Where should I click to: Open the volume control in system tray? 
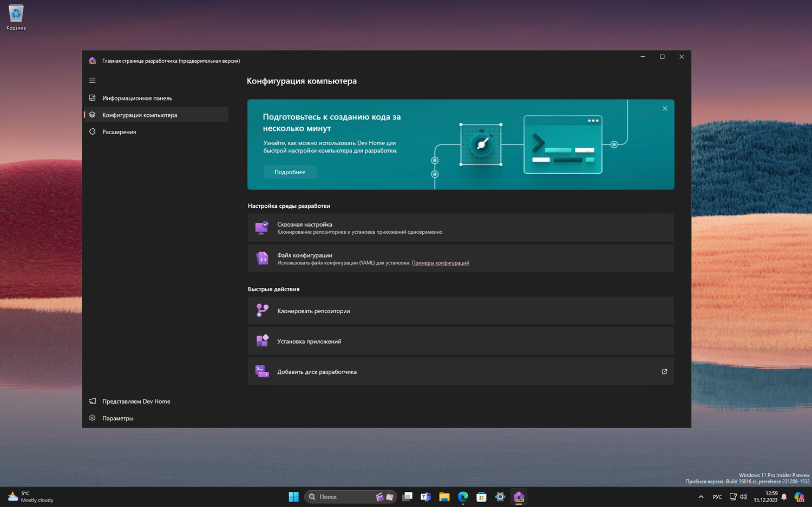tap(743, 497)
